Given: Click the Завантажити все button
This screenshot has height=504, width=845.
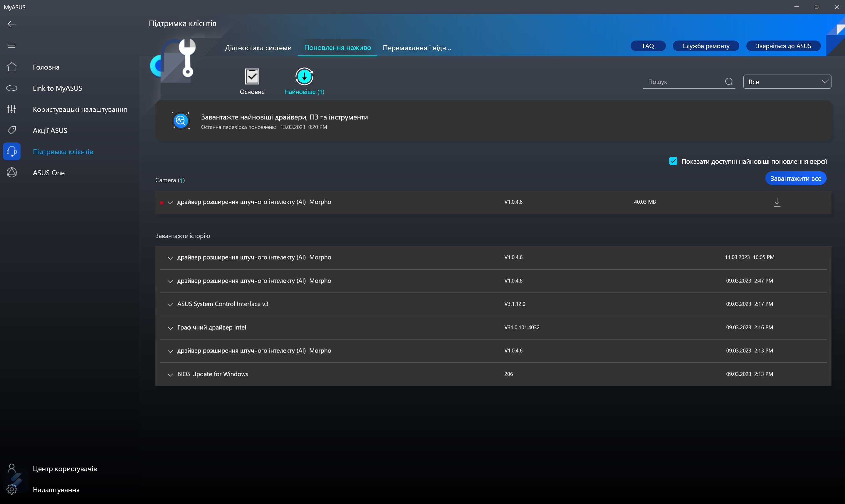Looking at the screenshot, I should point(795,179).
